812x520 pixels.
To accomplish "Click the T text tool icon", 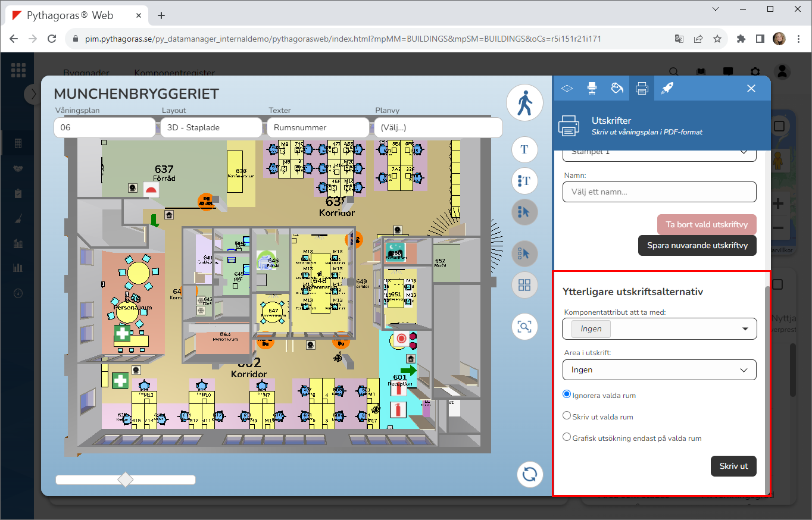I will [x=524, y=150].
